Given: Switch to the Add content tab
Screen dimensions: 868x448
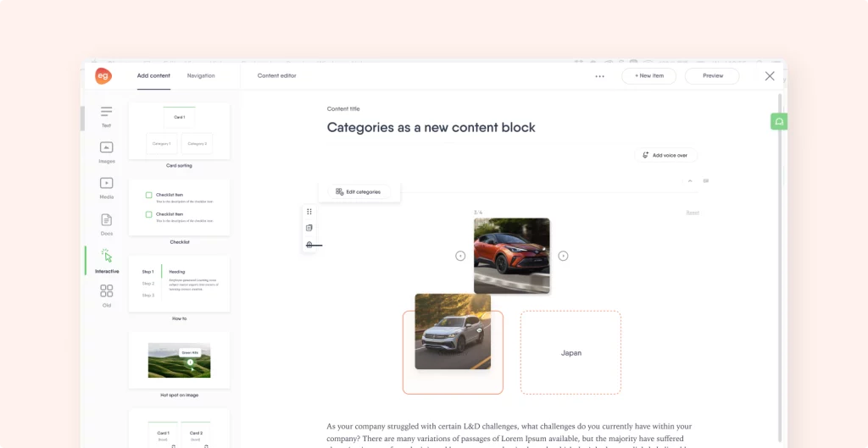Looking at the screenshot, I should (x=153, y=75).
